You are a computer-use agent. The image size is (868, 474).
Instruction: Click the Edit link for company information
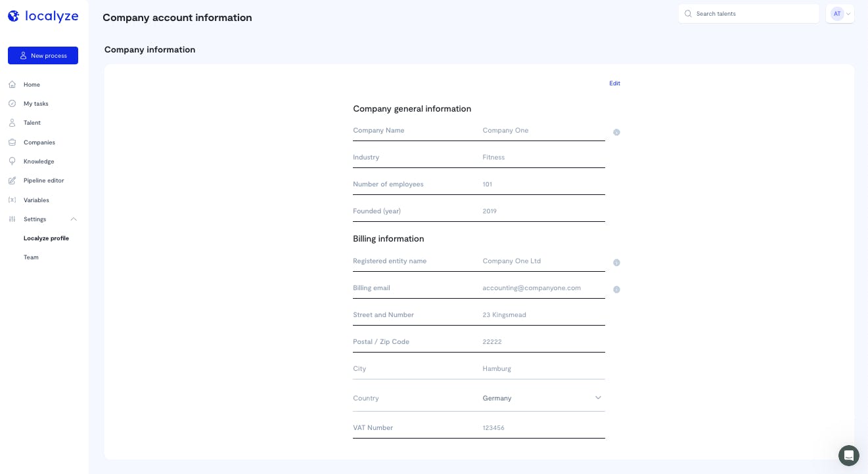pos(614,83)
